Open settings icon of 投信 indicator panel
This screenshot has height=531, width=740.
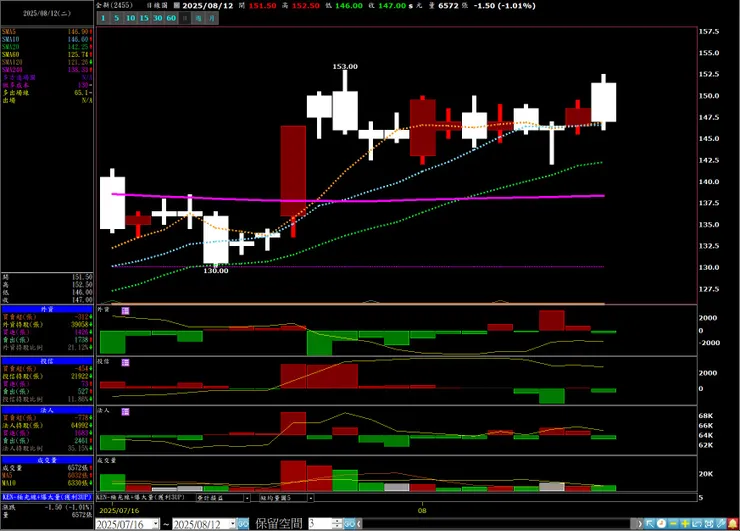125,362
